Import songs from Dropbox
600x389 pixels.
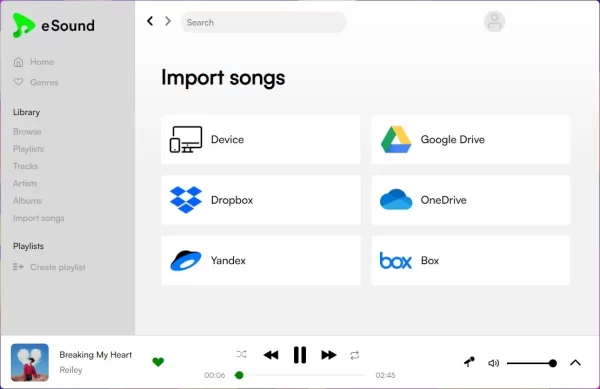(261, 200)
